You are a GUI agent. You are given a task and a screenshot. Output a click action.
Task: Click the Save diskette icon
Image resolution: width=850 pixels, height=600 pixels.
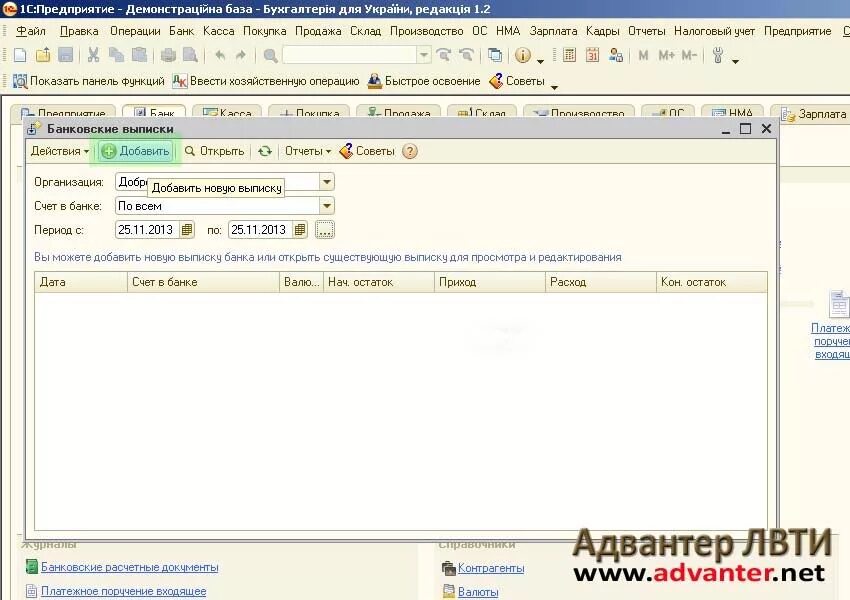pyautogui.click(x=66, y=55)
